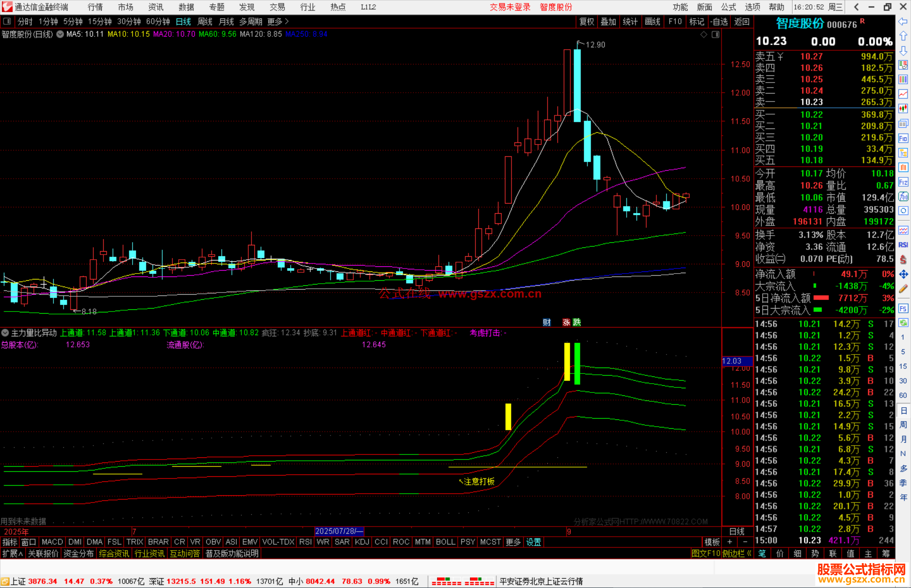Click the 财 marker below the chart
Screen dimensions: 911x588
click(x=547, y=322)
